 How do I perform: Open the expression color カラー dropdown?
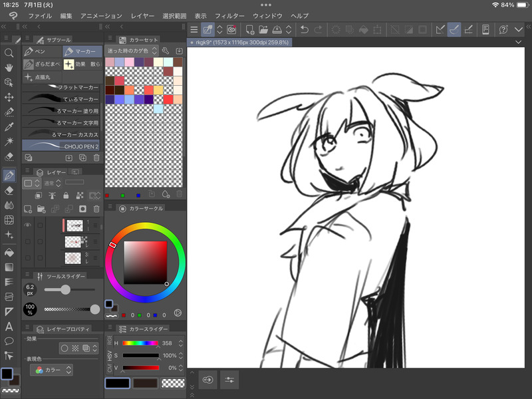coord(52,370)
